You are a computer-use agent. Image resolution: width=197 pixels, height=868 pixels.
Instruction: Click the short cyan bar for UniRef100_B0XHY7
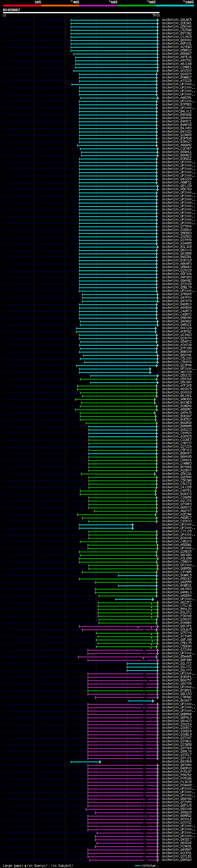coord(141,700)
